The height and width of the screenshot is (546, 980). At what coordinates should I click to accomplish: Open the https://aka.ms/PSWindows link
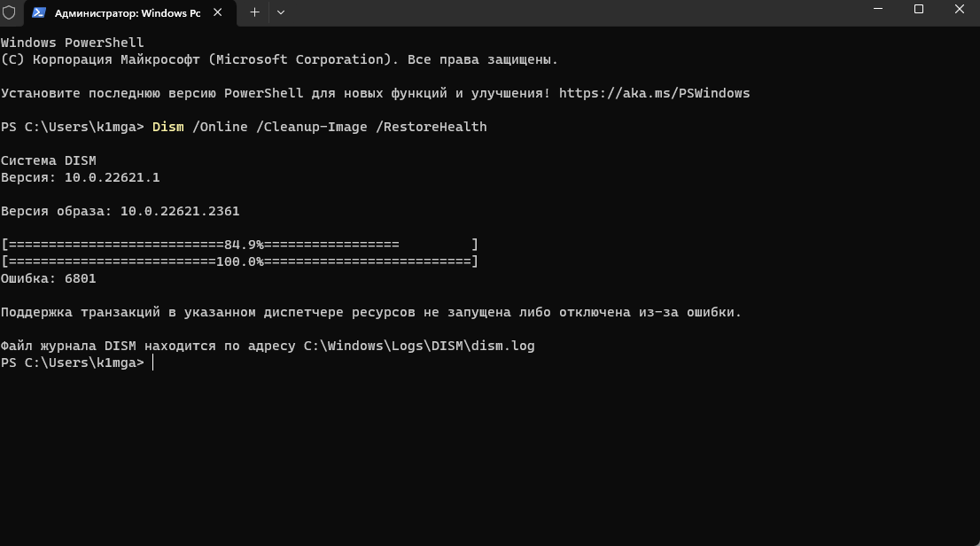pos(655,93)
